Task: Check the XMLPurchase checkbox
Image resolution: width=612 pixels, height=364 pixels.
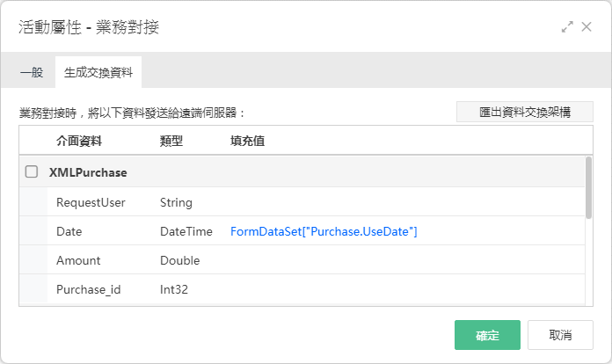Action: pos(32,171)
